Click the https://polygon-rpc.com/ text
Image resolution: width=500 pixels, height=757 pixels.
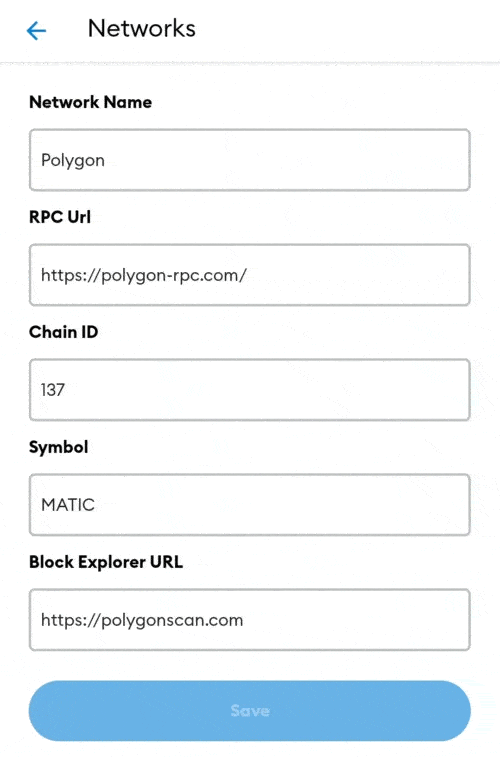[x=144, y=275]
